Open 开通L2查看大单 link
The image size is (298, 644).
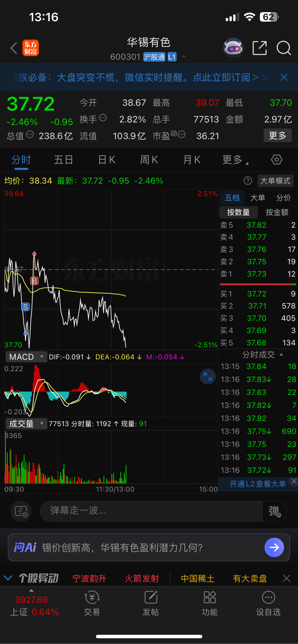[x=258, y=484]
